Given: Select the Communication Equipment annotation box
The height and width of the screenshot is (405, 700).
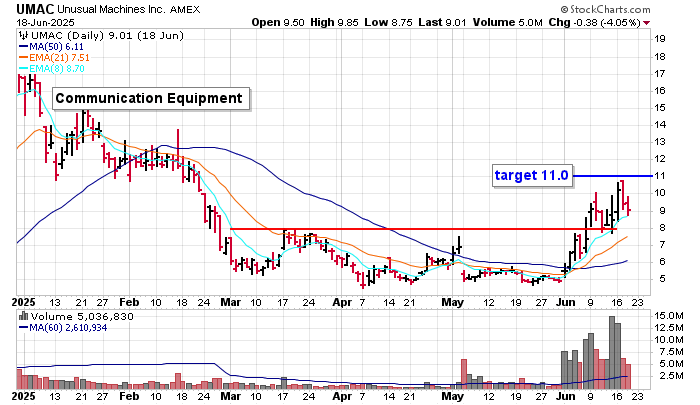Looking at the screenshot, I should 148,98.
